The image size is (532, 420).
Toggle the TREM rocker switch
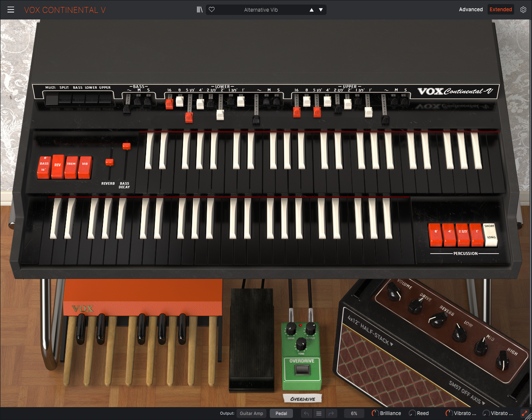coord(71,167)
